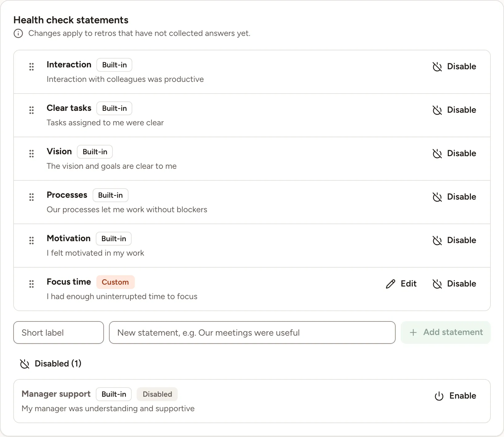Click the Built-in badge beside Manager support
This screenshot has height=437, width=504.
pyautogui.click(x=114, y=394)
